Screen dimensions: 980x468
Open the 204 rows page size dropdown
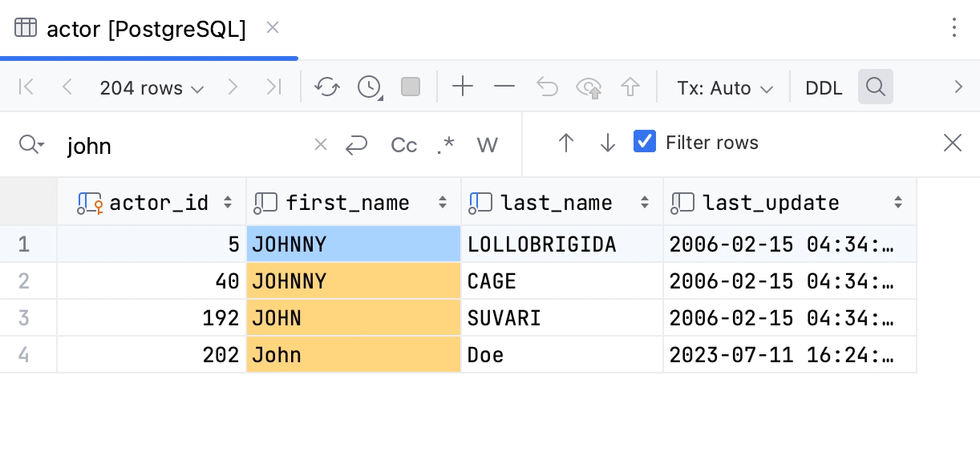(x=152, y=88)
